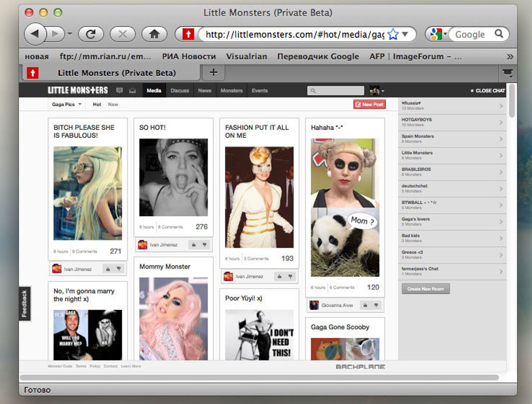Thumbs up the 'SO HOT!' post
The image size is (532, 404).
(x=193, y=245)
